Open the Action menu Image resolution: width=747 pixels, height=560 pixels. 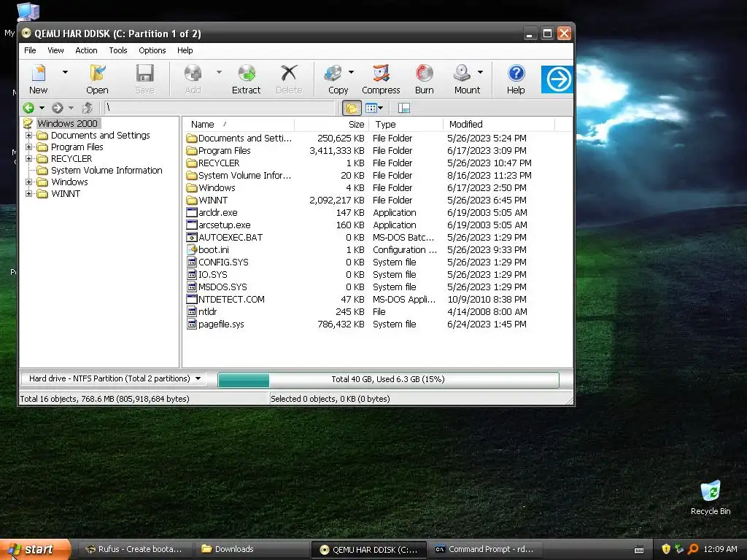86,50
